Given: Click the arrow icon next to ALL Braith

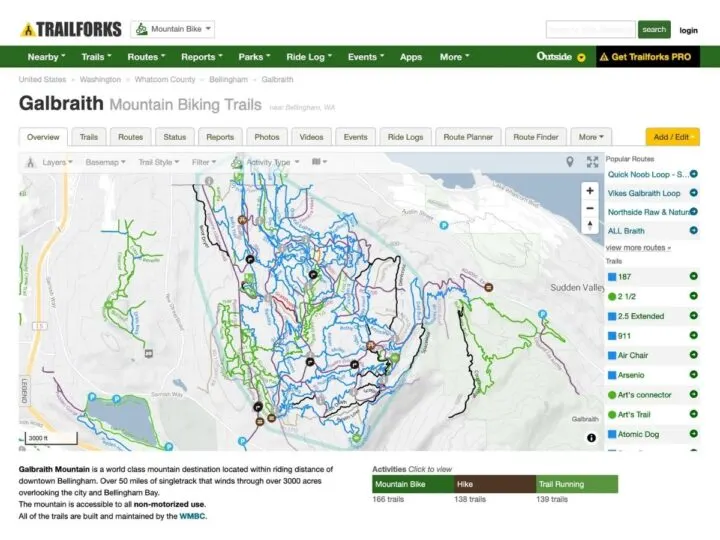Looking at the screenshot, I should pyautogui.click(x=694, y=230).
